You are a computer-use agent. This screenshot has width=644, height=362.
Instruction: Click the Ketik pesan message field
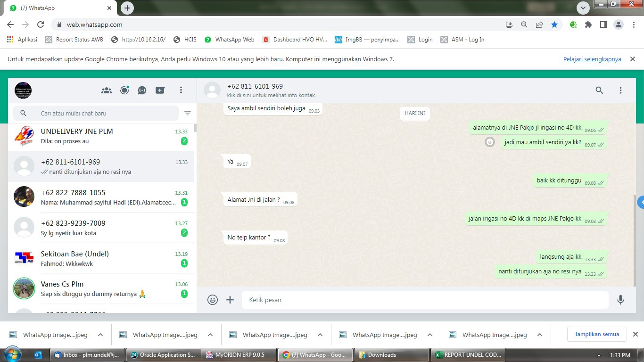[425, 300]
